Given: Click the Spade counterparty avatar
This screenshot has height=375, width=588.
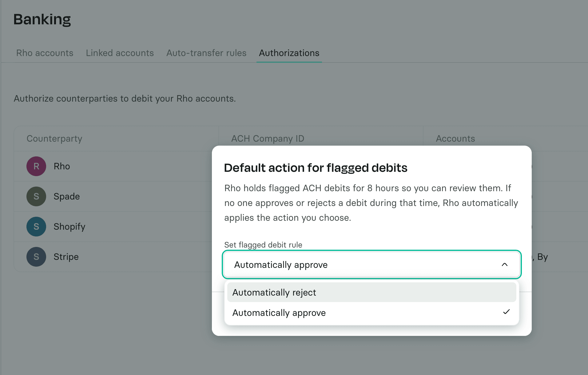Looking at the screenshot, I should (x=36, y=196).
